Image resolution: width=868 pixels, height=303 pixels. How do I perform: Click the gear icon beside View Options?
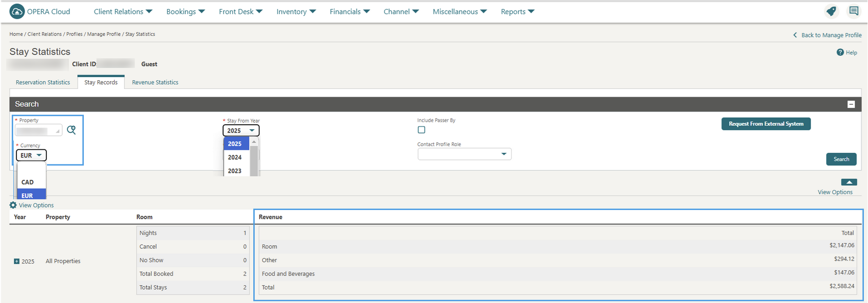(13, 205)
